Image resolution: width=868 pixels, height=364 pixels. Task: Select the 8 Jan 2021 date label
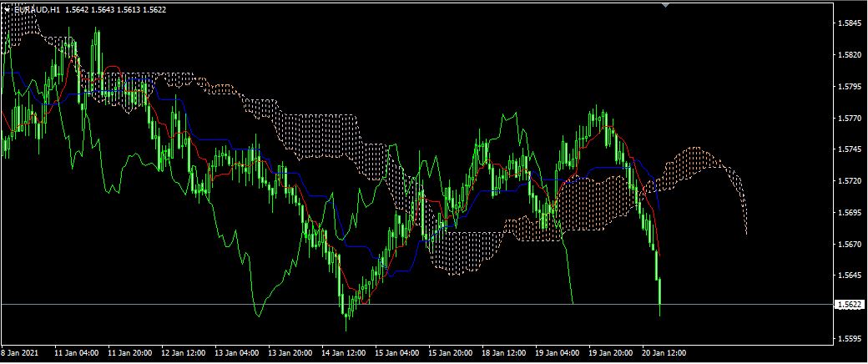[x=20, y=354]
